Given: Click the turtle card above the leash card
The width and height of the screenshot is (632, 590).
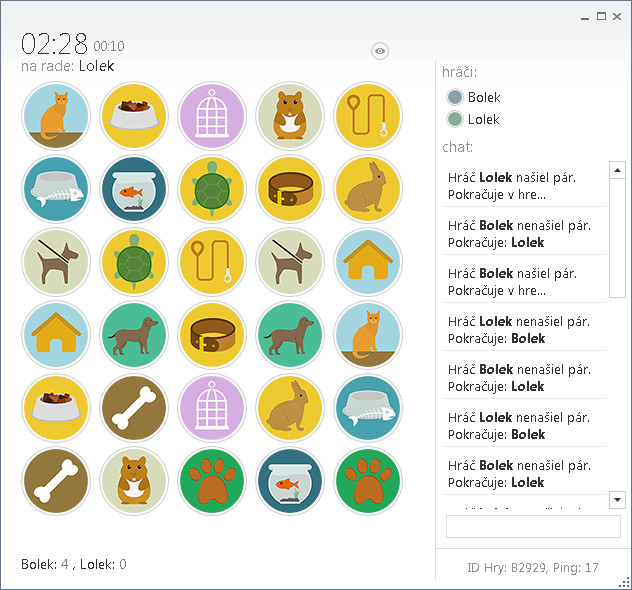Looking at the screenshot, I should (x=212, y=189).
